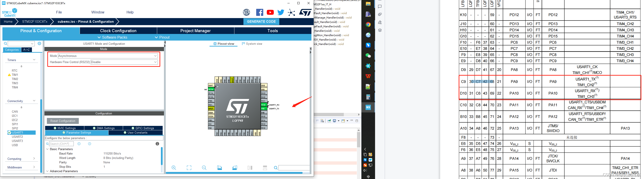644x179 pixels.
Task: Click the pinout search field at bottom
Action: click(x=294, y=168)
